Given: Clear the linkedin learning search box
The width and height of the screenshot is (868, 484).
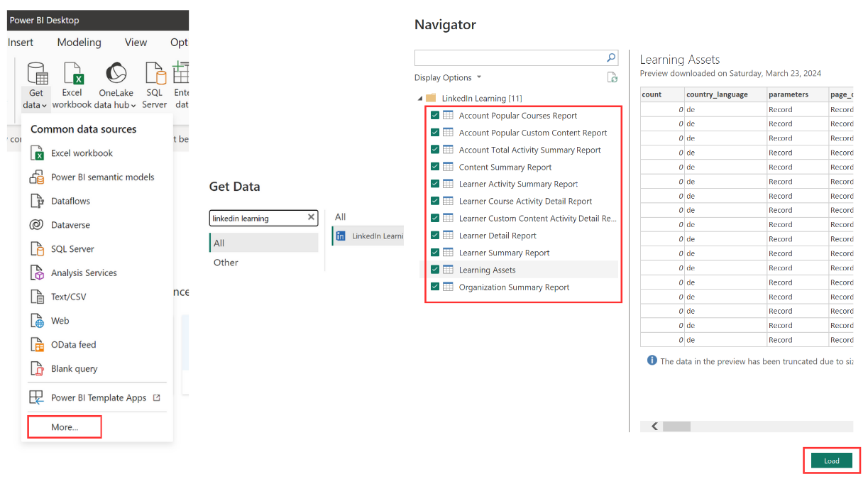Looking at the screenshot, I should pos(310,218).
